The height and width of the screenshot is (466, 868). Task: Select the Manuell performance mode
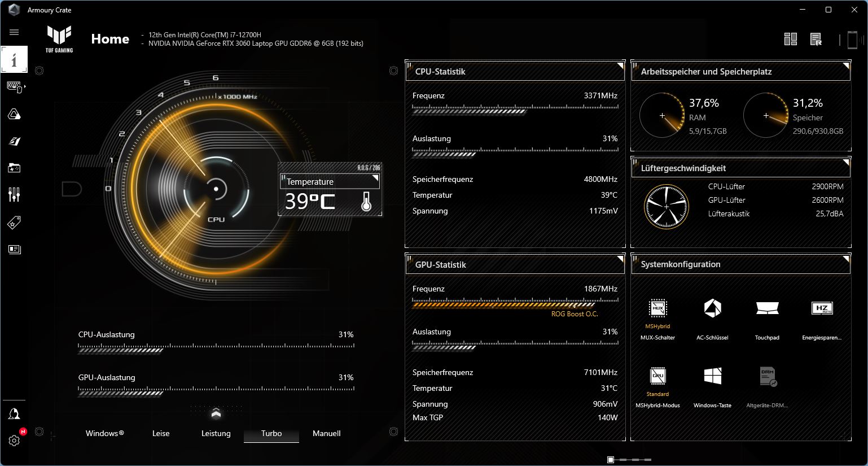point(327,433)
